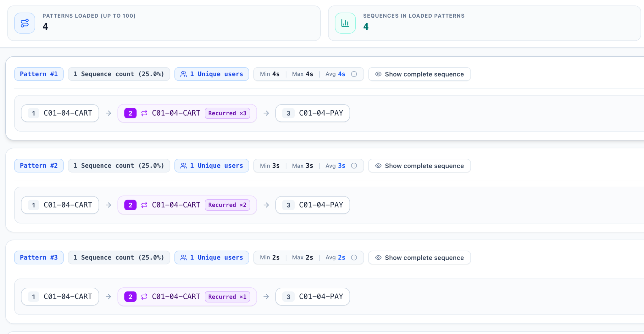Select step 3 C01-04-PAY in Pattern #3

313,297
